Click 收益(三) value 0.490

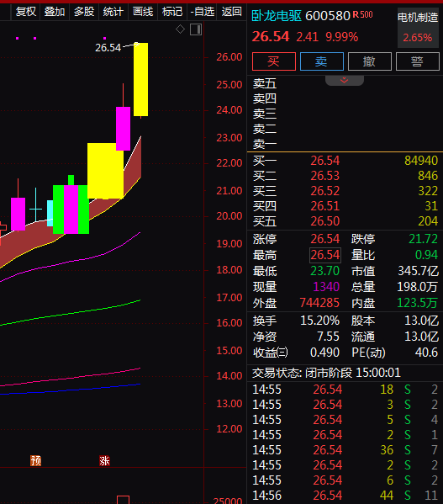tap(324, 353)
